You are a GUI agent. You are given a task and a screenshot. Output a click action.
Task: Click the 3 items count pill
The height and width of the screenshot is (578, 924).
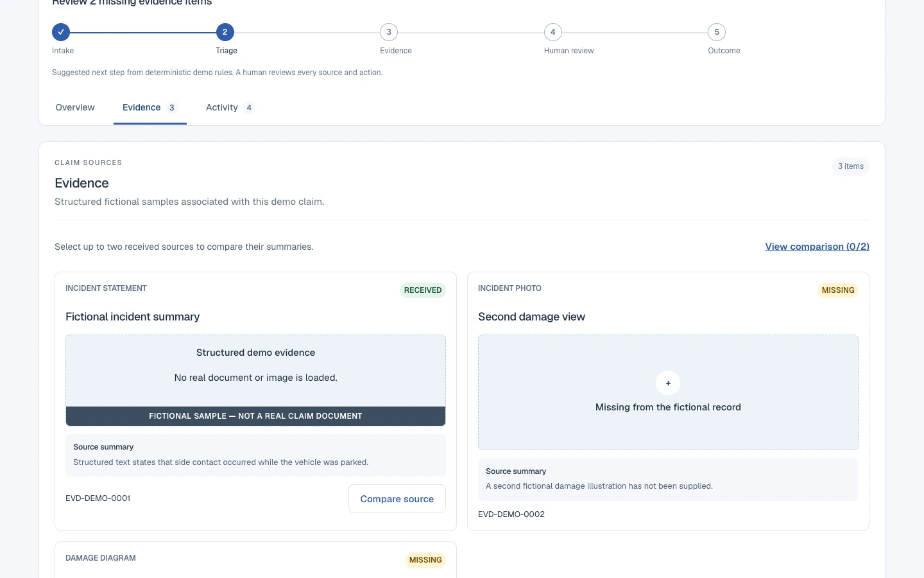pos(851,166)
